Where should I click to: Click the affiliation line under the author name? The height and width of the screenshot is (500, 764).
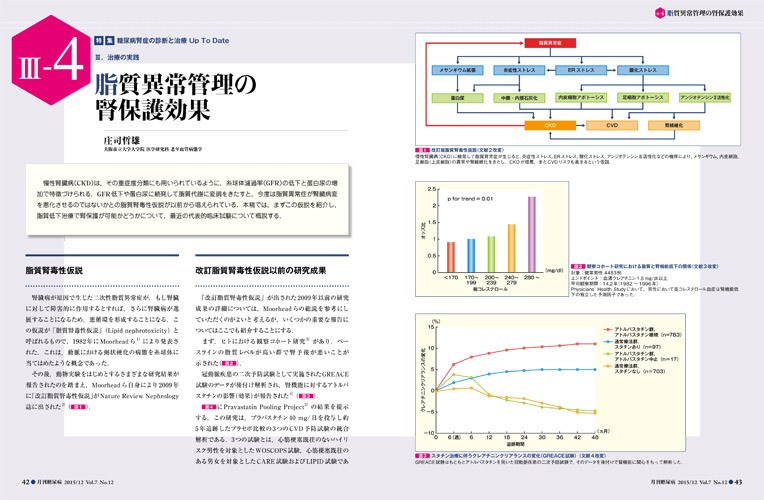pos(153,149)
